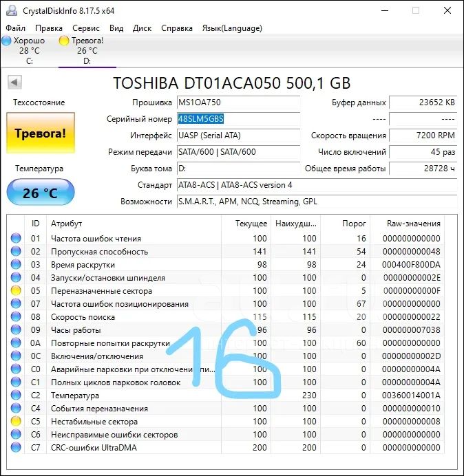Click the CrystalDiskInfo app icon in title bar
The image size is (464, 476).
[x=12, y=10]
